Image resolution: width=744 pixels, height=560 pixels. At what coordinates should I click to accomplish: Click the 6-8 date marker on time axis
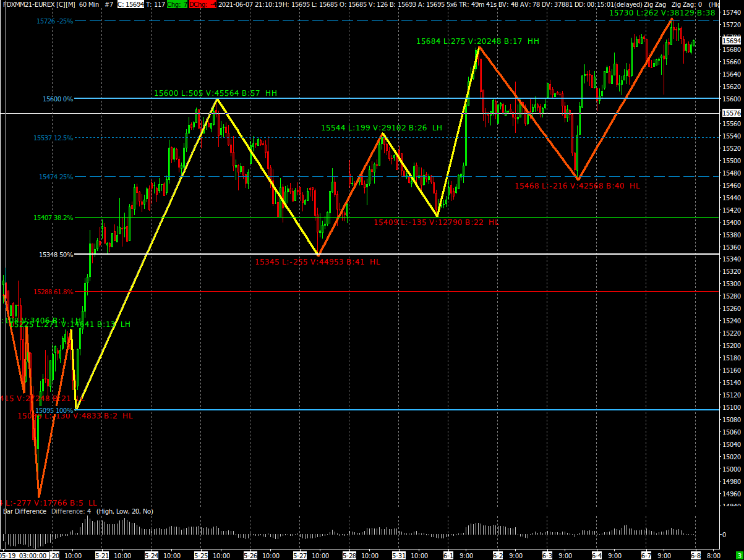coord(696,556)
